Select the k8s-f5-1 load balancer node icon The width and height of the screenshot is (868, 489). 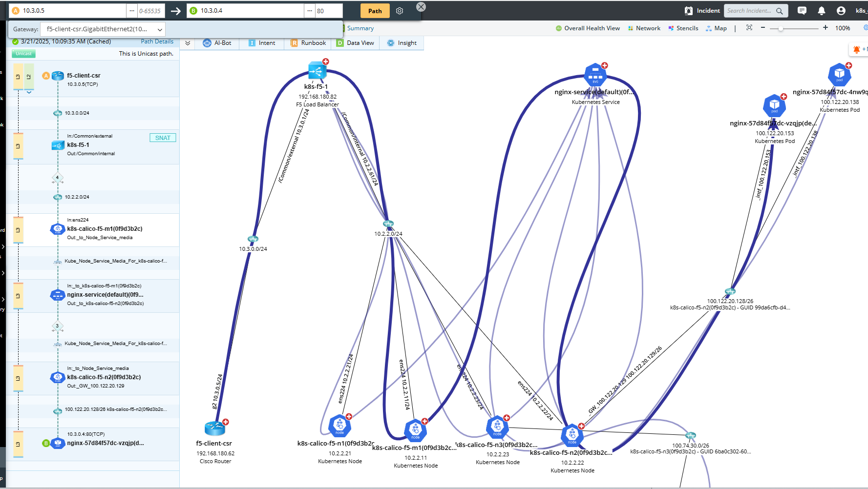tap(317, 72)
